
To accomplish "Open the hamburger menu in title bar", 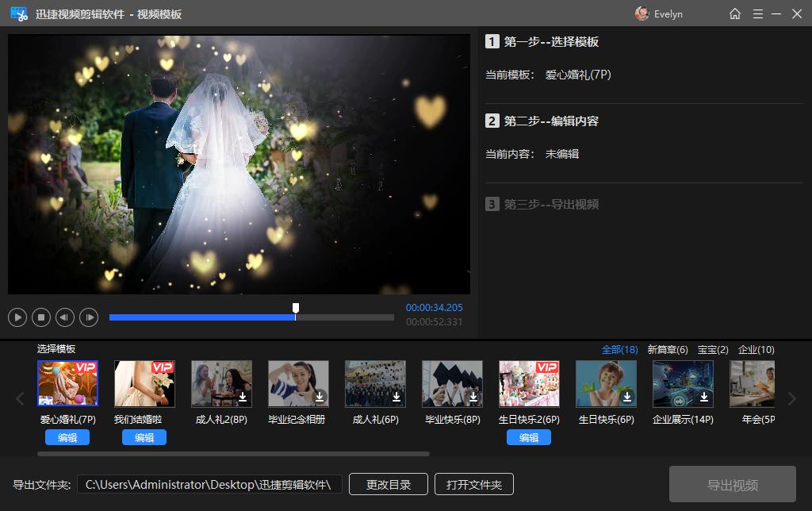I will (x=758, y=13).
